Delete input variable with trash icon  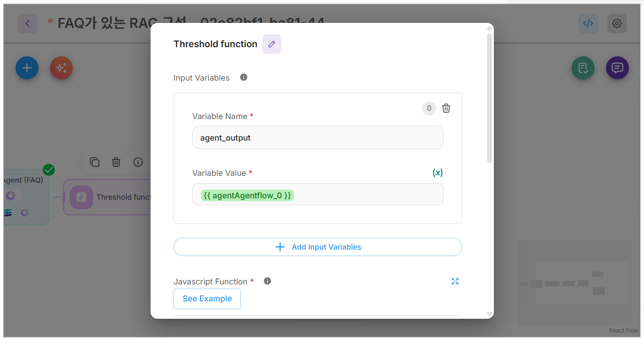tap(446, 108)
